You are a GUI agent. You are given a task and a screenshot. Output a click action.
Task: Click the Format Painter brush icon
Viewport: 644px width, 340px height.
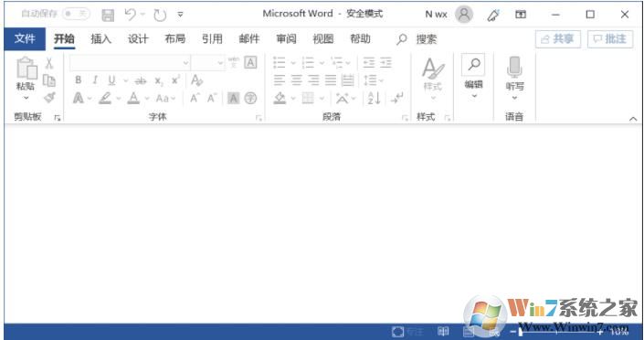click(49, 98)
